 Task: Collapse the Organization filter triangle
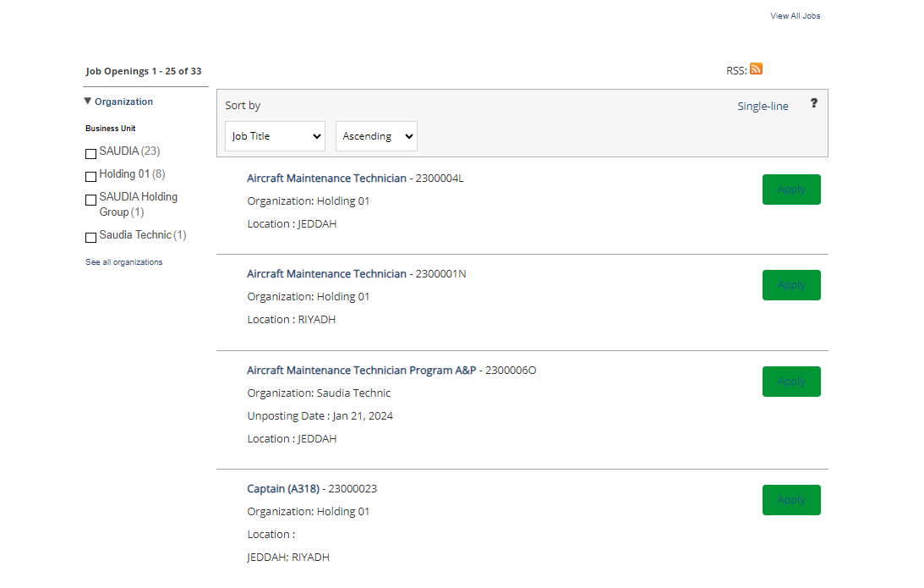pos(88,102)
